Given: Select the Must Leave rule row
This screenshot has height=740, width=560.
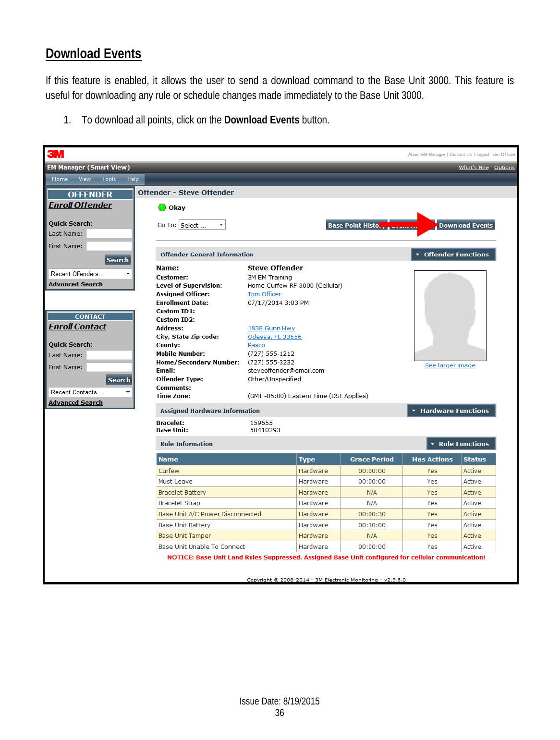Looking at the screenshot, I should 326,481.
